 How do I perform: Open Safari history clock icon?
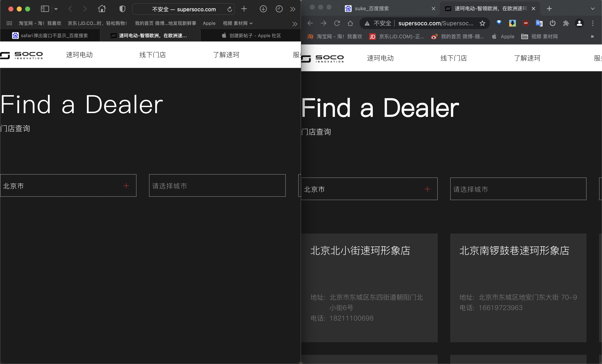(279, 9)
